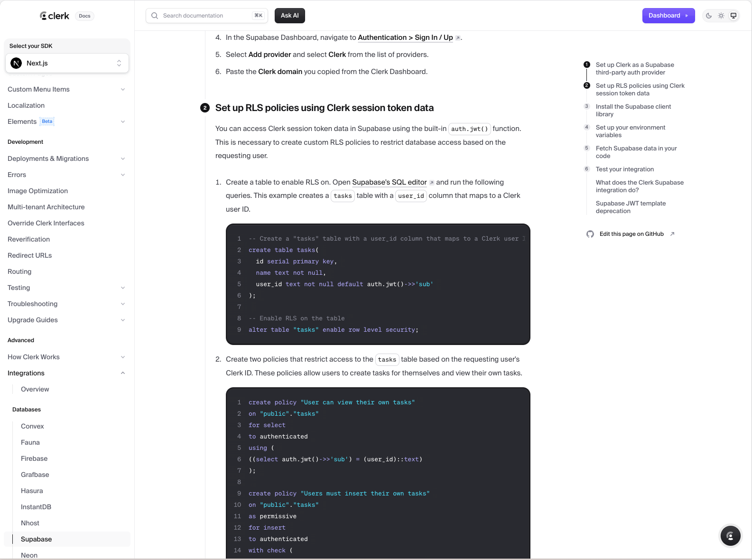This screenshot has height=560, width=752.
Task: Follow Authentication > Sign In / Up link
Action: click(405, 37)
